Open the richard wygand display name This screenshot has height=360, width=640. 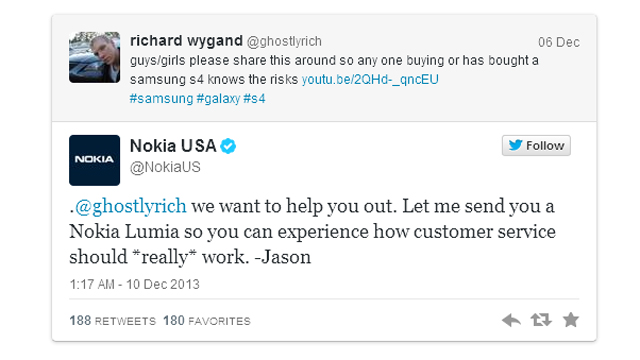pyautogui.click(x=186, y=41)
